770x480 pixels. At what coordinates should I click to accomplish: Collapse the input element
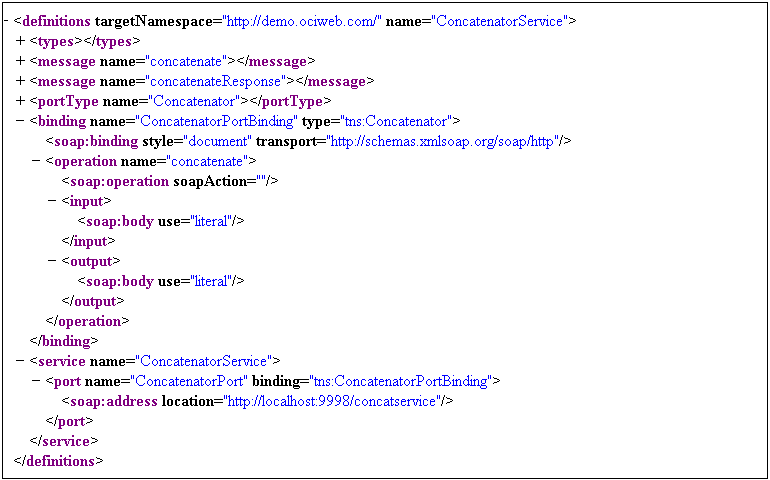[52, 201]
